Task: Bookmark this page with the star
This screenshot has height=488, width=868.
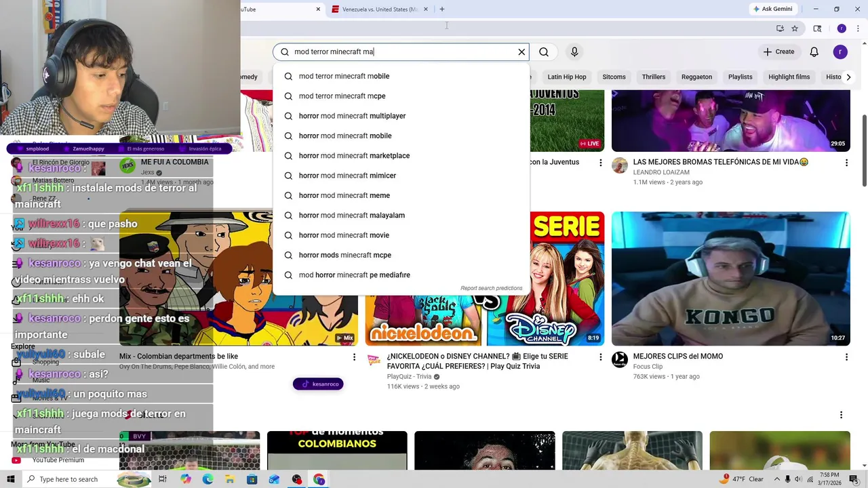Action: 795,28
